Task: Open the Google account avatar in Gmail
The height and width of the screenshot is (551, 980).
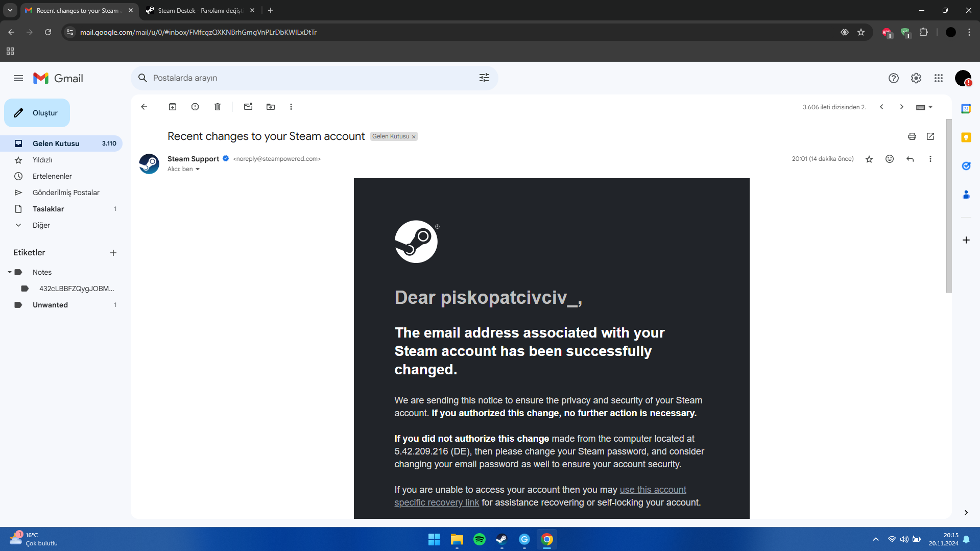Action: pos(963,78)
